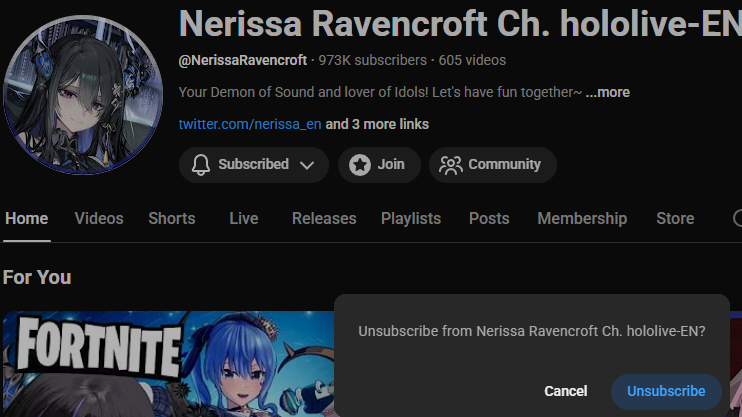Click the notification bell icon on Subscribed button
This screenshot has width=742, height=417.
pos(201,165)
